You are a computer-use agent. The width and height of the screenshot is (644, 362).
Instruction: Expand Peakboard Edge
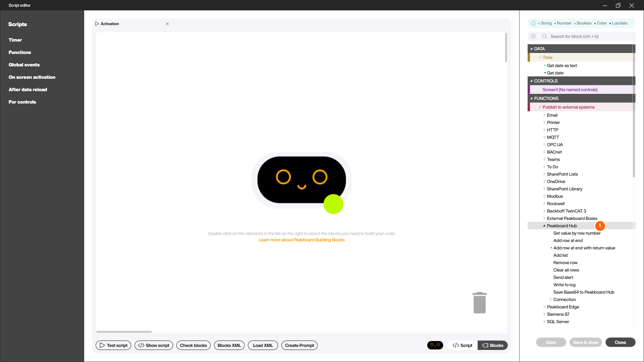544,307
